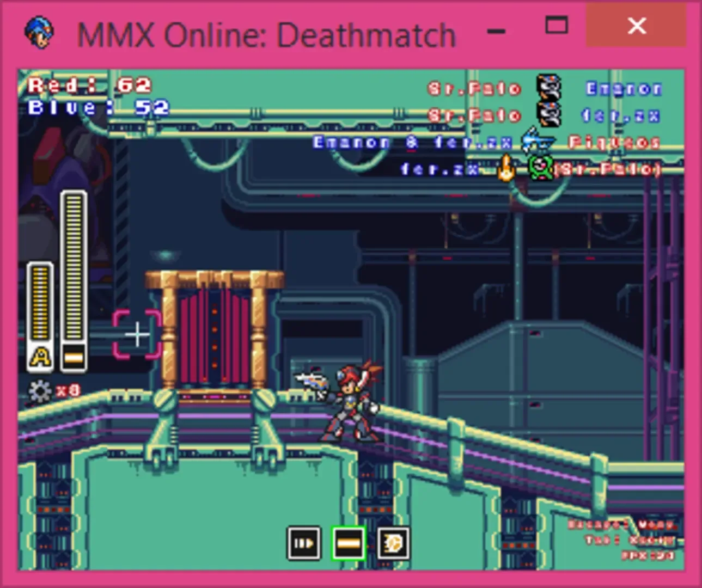This screenshot has height=588, width=702.
Task: Click the Red team score text
Action: [90, 85]
